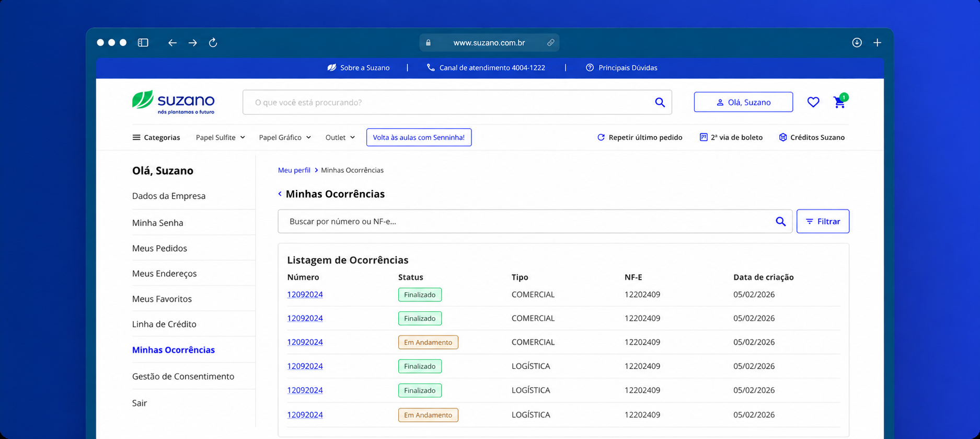Image resolution: width=980 pixels, height=439 pixels.
Task: Click Volta às aulas com Senninha button
Action: point(419,137)
